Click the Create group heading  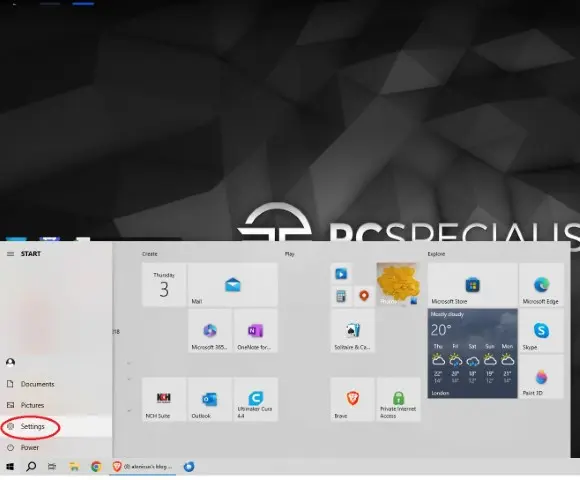pyautogui.click(x=149, y=254)
